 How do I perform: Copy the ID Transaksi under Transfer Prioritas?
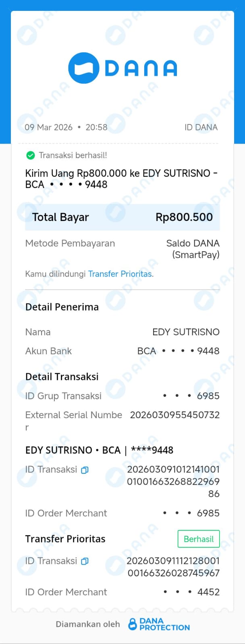click(85, 561)
